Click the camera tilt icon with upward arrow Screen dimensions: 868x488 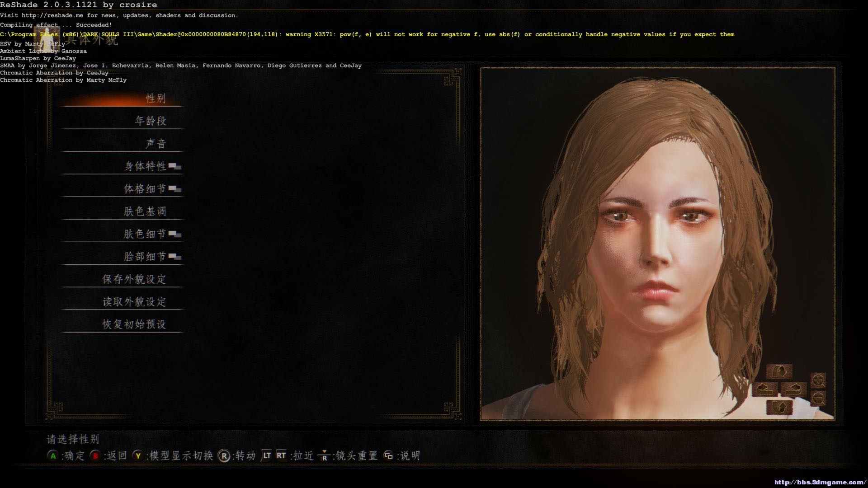[x=779, y=407]
